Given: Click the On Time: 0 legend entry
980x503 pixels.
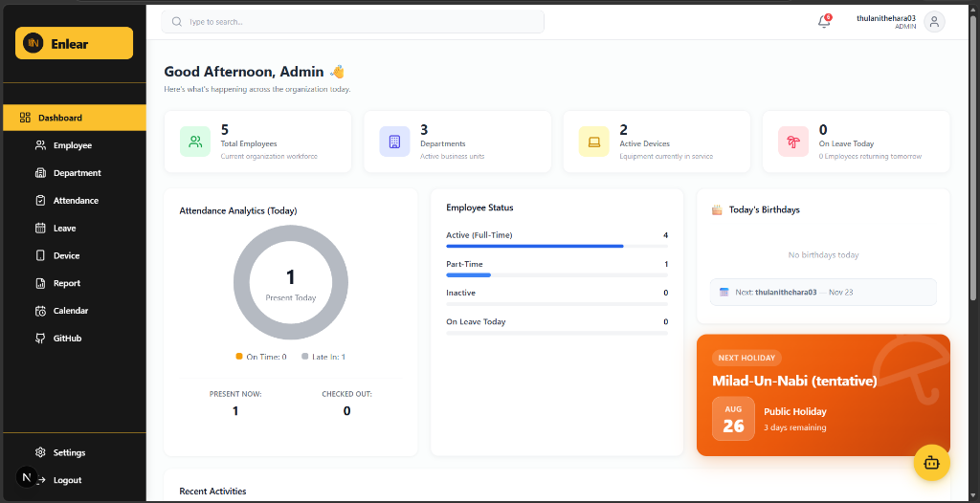Looking at the screenshot, I should point(261,357).
